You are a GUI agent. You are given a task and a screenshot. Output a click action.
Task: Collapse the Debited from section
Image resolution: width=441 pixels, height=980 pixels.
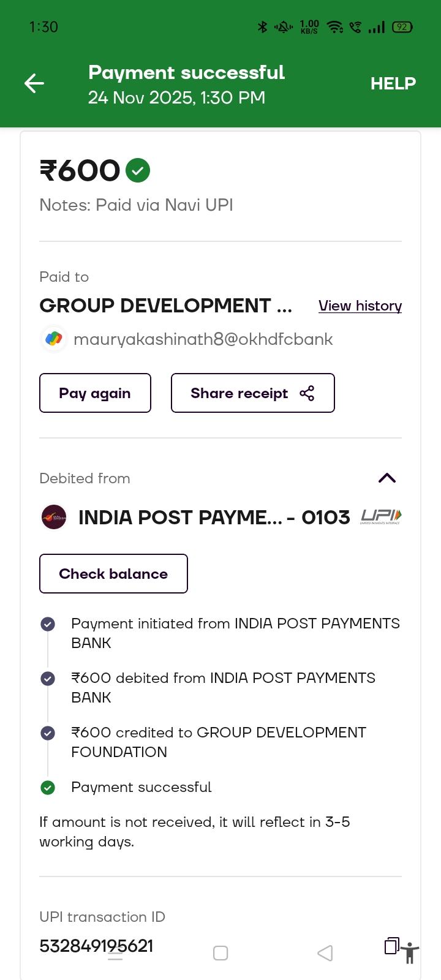pyautogui.click(x=387, y=478)
